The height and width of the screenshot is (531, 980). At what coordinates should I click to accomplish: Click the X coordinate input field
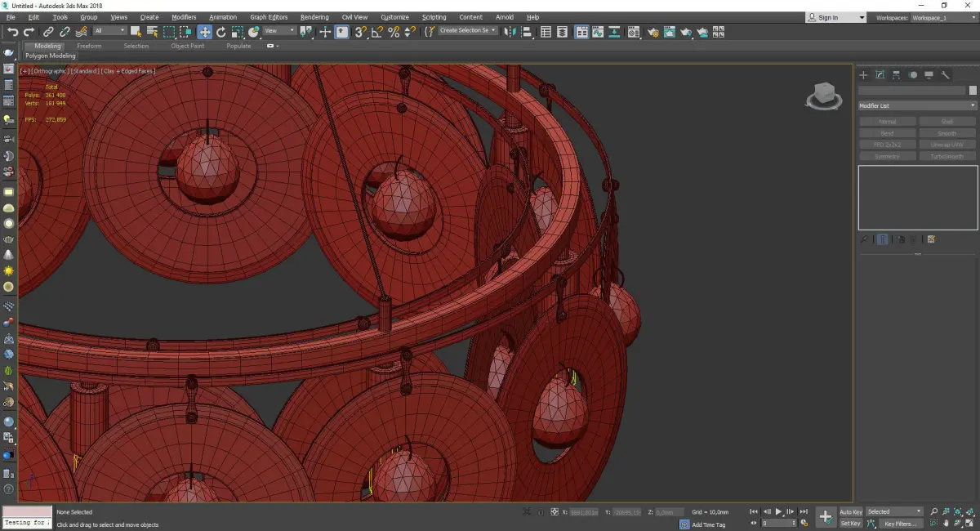tap(583, 512)
